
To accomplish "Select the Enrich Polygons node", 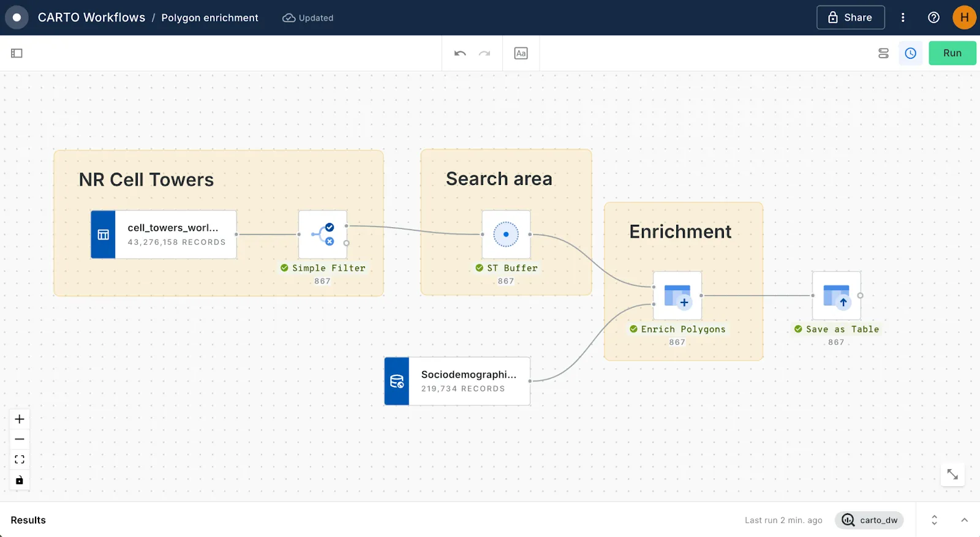I will pos(677,296).
